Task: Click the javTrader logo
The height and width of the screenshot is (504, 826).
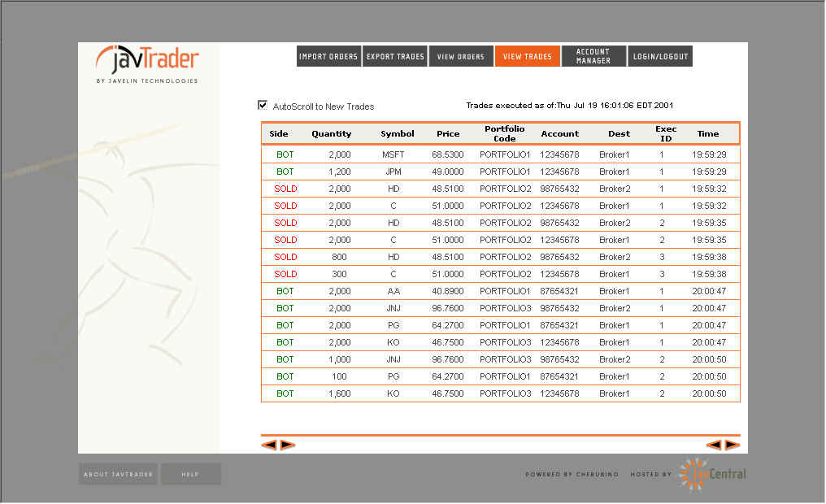Action: [147, 64]
